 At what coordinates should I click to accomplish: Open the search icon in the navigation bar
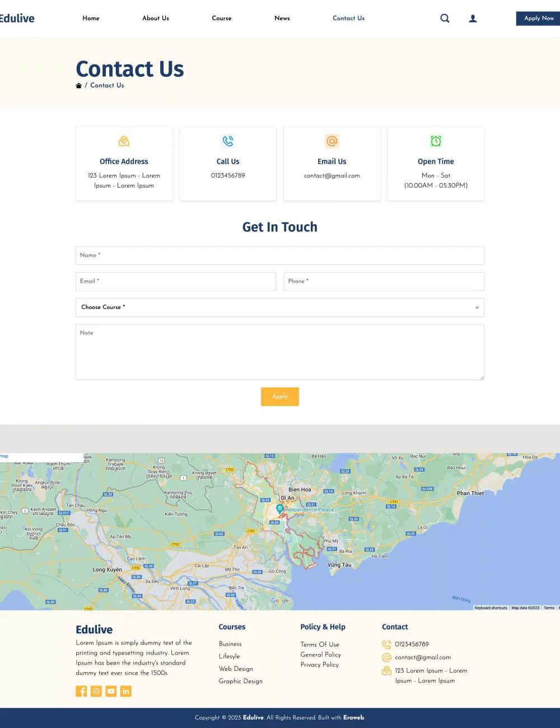(x=445, y=18)
